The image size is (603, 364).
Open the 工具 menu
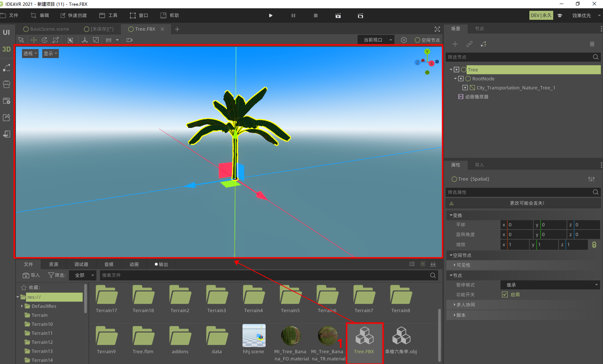(109, 15)
